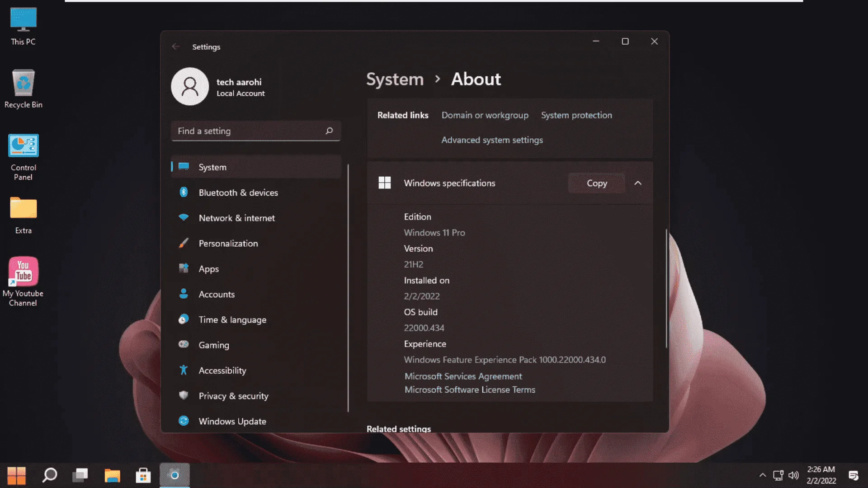This screenshot has height=488, width=868.
Task: Copy the Windows specifications
Action: (597, 183)
